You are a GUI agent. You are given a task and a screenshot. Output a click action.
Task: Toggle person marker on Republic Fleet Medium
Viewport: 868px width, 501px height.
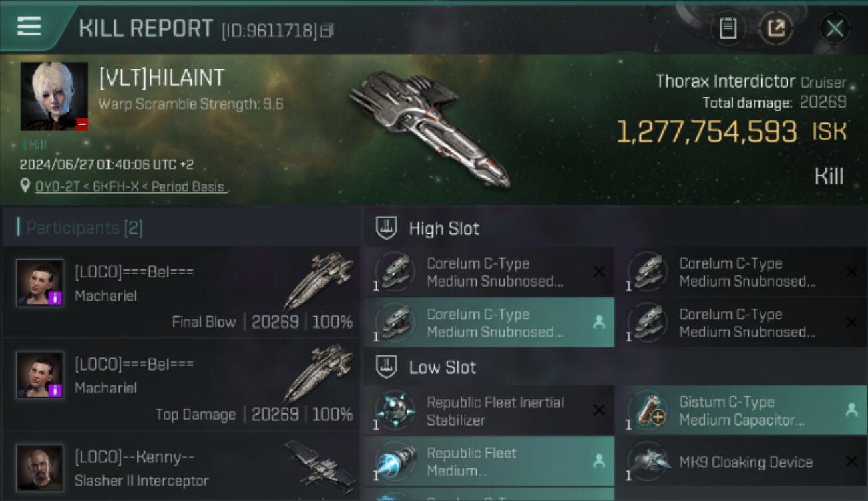[x=599, y=461]
